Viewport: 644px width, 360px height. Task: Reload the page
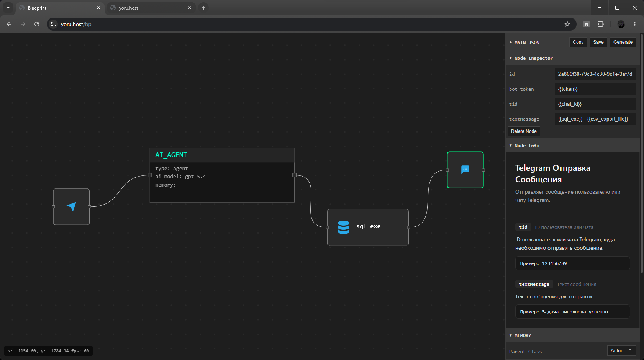(x=37, y=24)
